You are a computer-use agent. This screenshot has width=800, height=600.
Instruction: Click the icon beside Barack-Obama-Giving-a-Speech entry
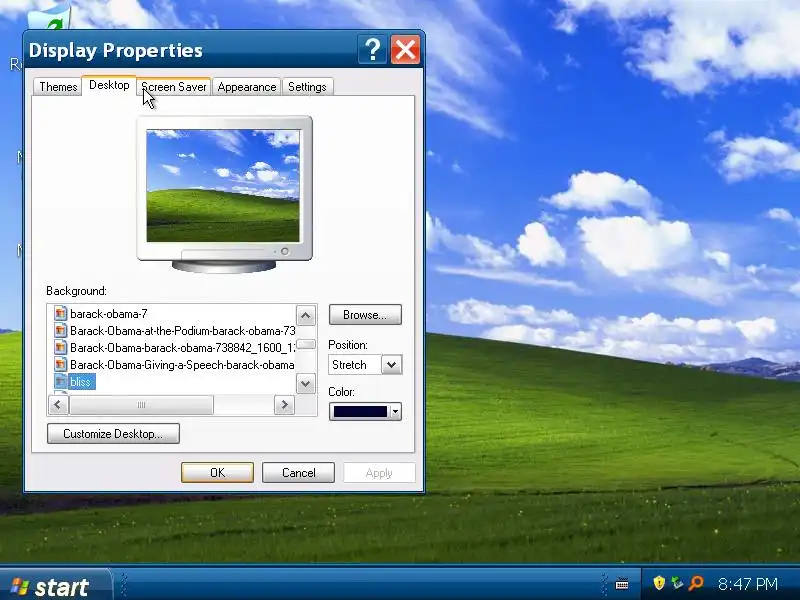coord(60,365)
